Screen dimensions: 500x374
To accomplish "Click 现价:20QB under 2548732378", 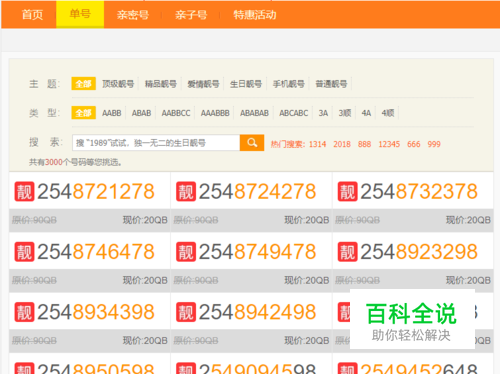I will click(468, 220).
